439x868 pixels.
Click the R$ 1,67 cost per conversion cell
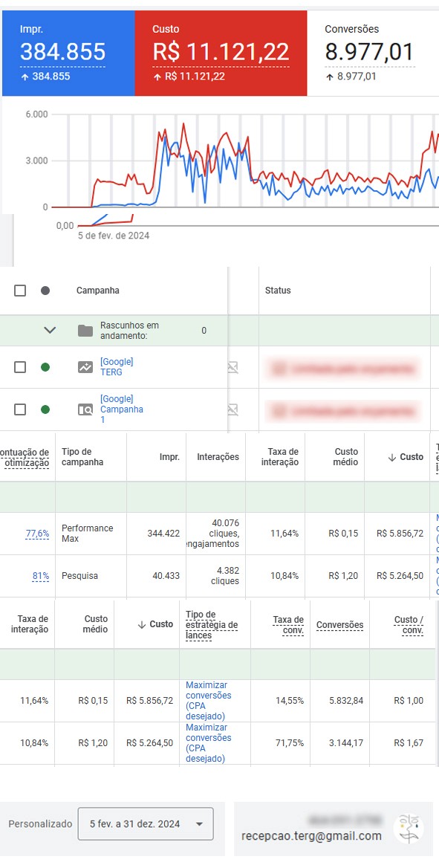[x=409, y=743]
